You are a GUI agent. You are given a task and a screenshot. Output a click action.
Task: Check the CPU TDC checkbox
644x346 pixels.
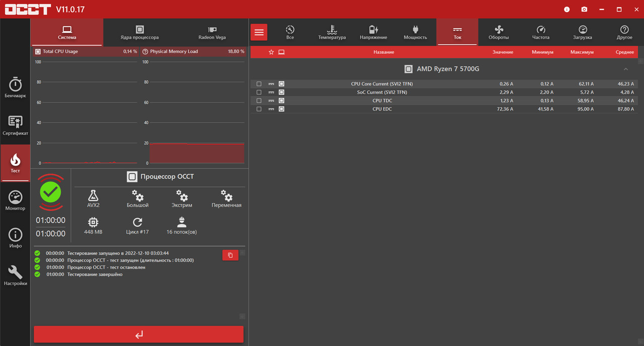[x=259, y=101]
